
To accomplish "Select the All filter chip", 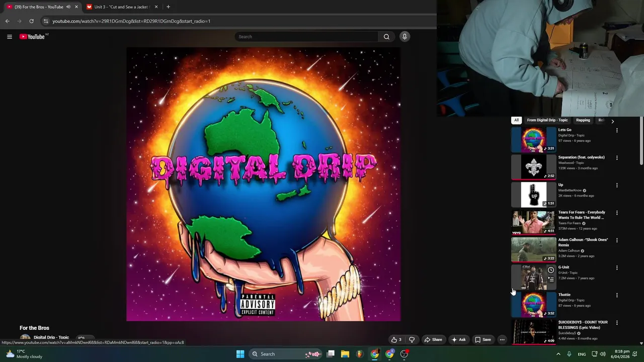I will pos(516,120).
